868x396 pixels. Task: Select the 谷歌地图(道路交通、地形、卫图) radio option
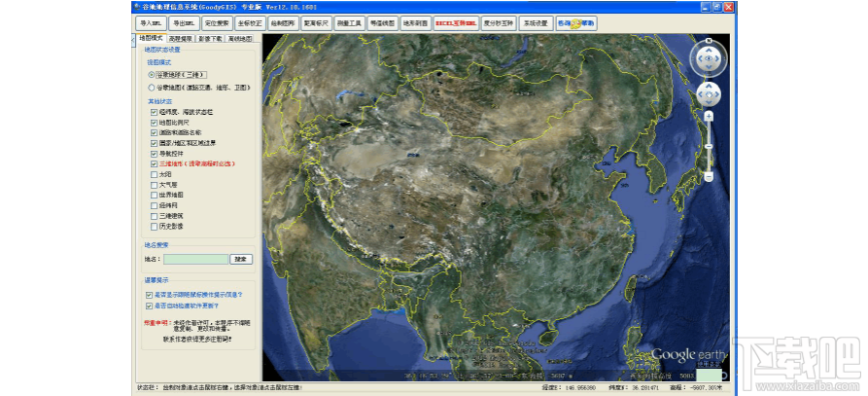(x=200, y=88)
